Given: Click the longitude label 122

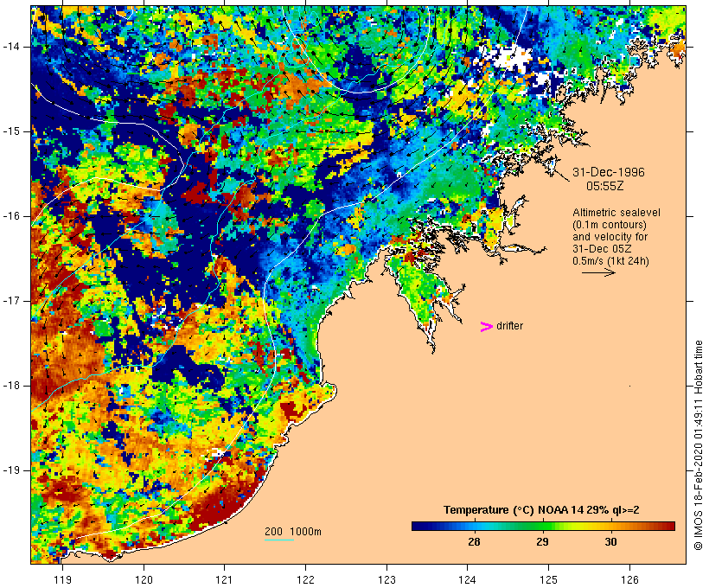Looking at the screenshot, I should pos(306,579).
